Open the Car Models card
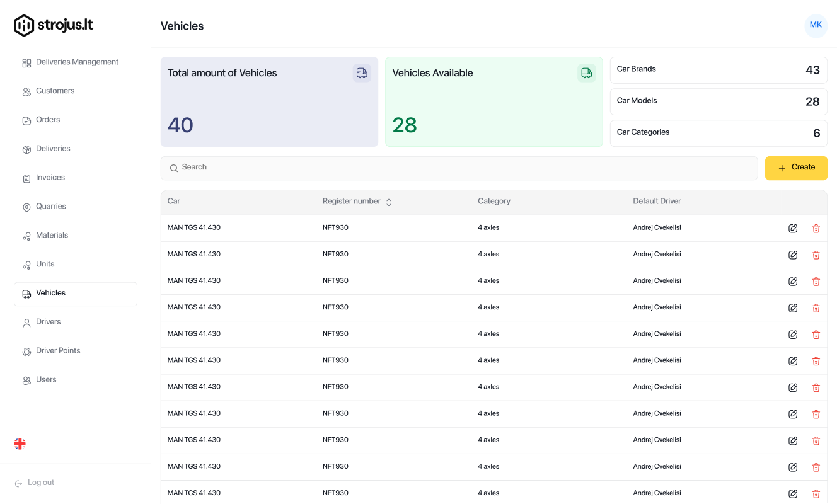 tap(719, 101)
